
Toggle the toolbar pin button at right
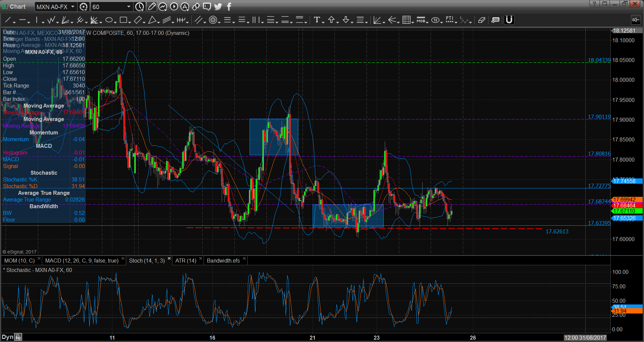click(x=635, y=20)
